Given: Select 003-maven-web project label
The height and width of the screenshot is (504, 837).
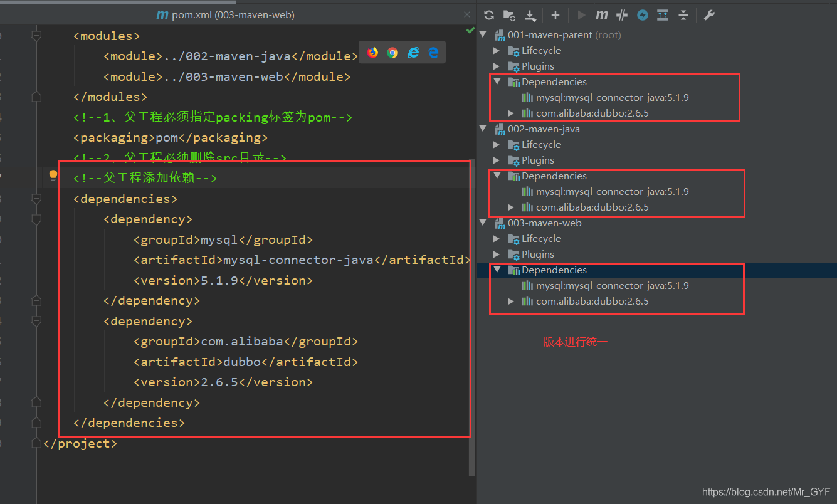Looking at the screenshot, I should tap(544, 223).
